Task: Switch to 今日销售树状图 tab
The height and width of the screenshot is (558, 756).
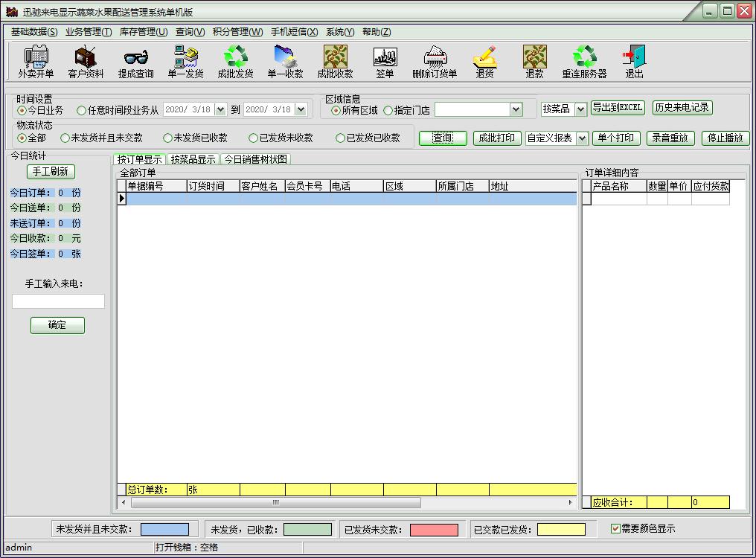Action: (255, 159)
